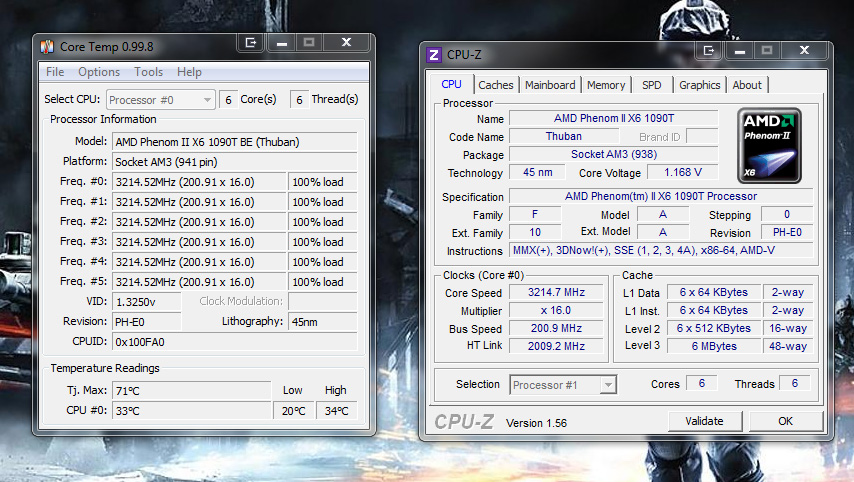Click the Instructions field listing MMX(+), 3DNow!
This screenshot has height=482, width=854.
coord(661,251)
